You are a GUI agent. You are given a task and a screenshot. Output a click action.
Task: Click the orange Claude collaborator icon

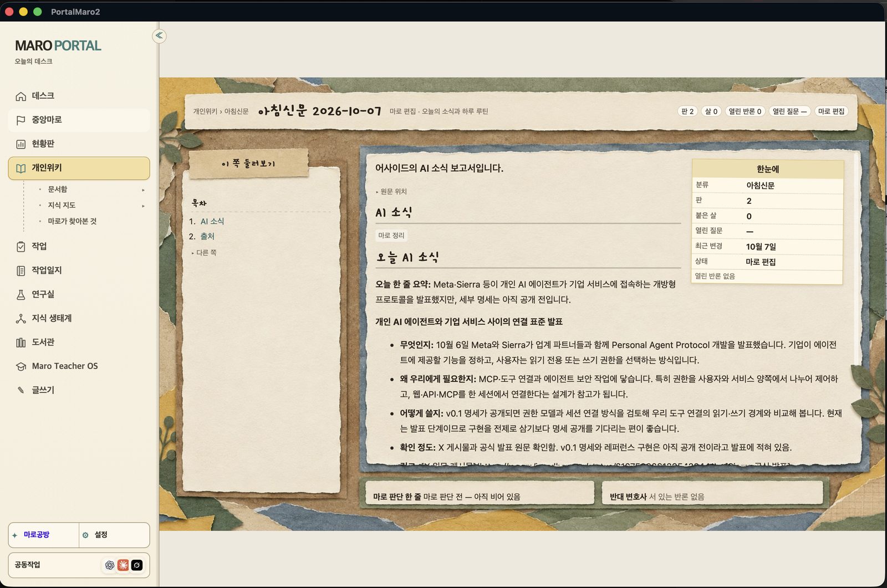click(x=123, y=565)
